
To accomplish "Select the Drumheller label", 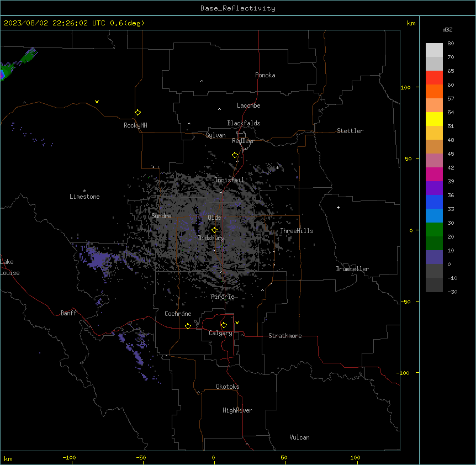I will coord(352,269).
